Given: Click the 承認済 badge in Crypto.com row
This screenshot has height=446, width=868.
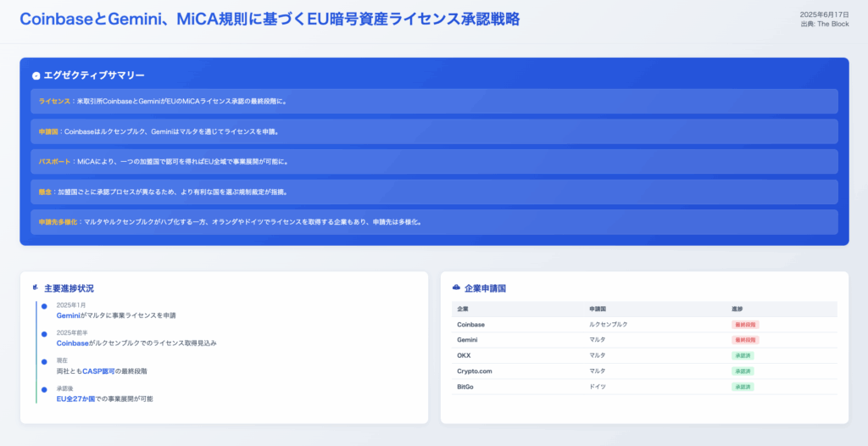Looking at the screenshot, I should pos(743,371).
